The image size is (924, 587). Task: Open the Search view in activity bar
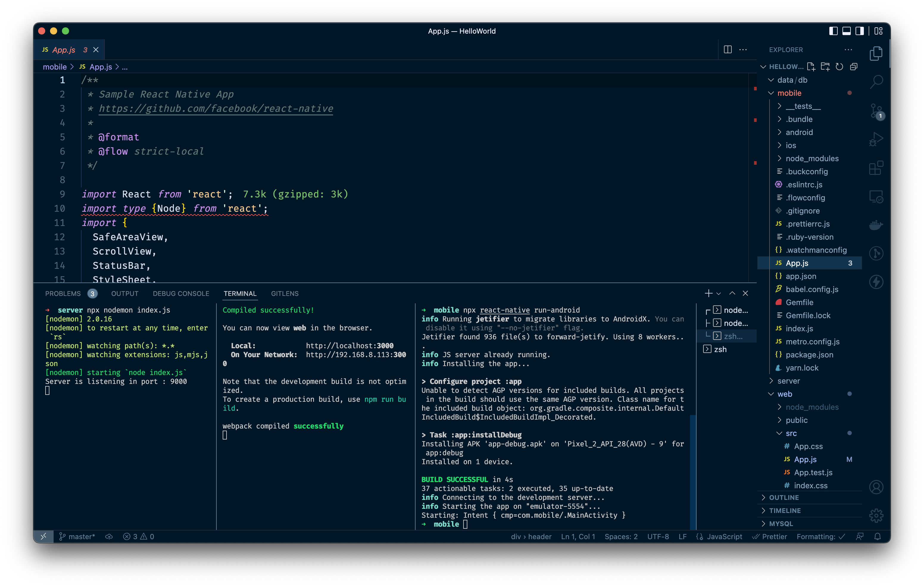[x=876, y=81]
